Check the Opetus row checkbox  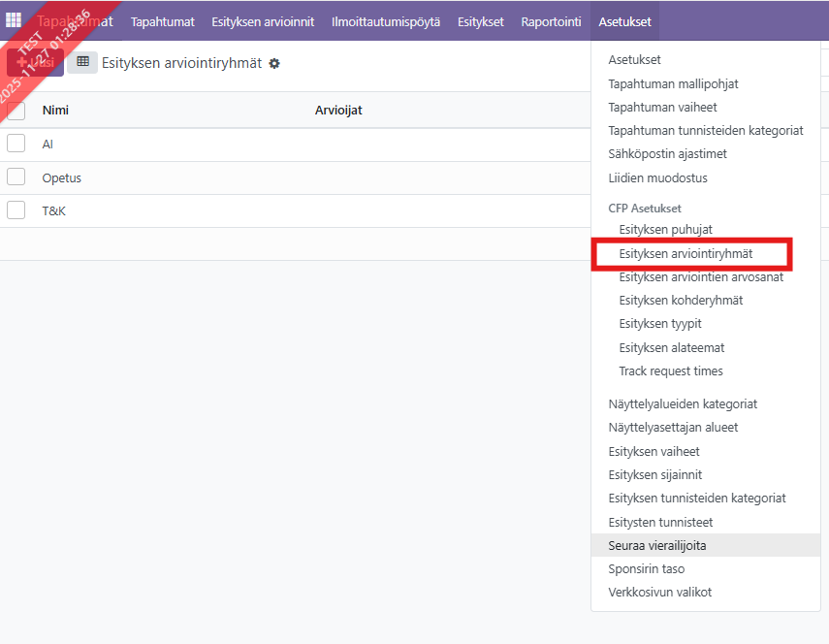(x=16, y=177)
